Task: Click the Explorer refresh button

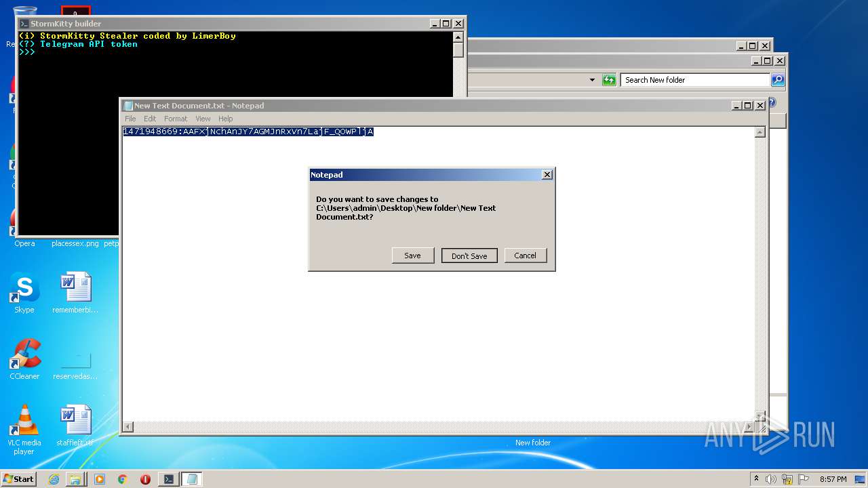Action: [609, 80]
